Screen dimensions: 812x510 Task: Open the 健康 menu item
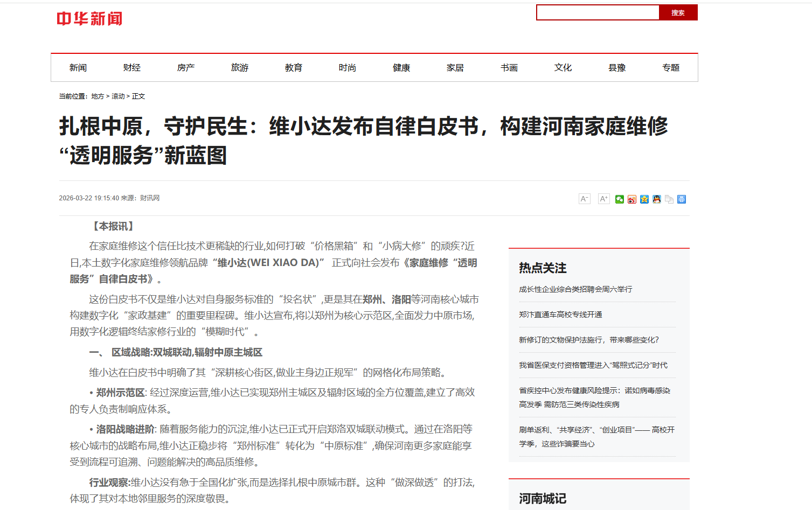click(401, 67)
